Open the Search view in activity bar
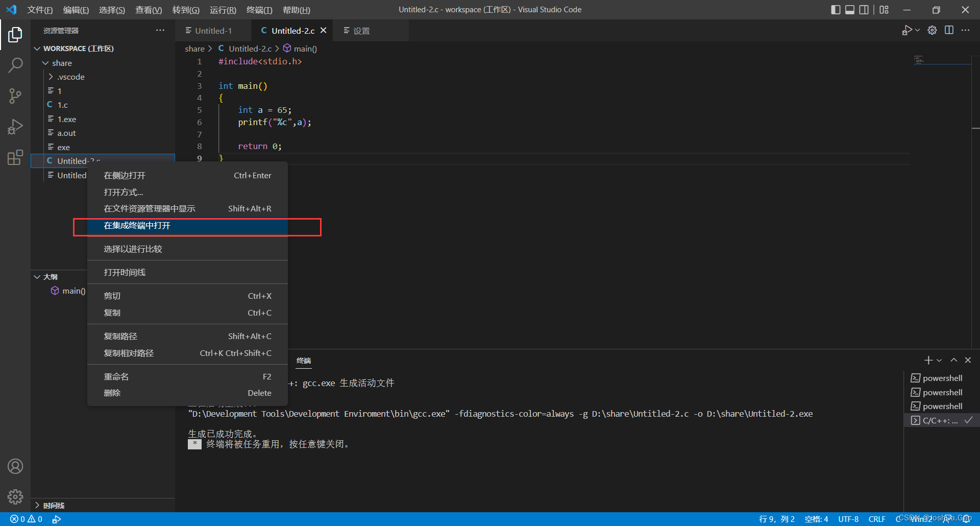The width and height of the screenshot is (980, 526). [15, 65]
